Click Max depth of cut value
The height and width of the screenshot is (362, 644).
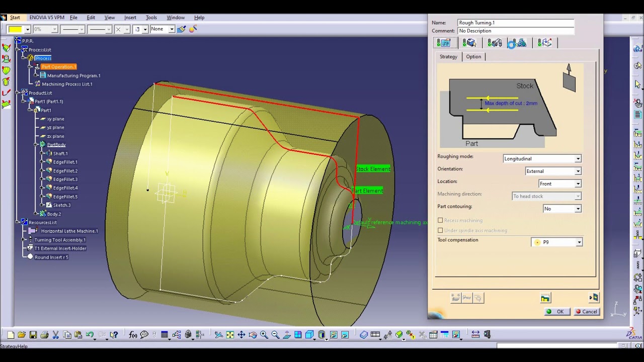[x=511, y=104]
